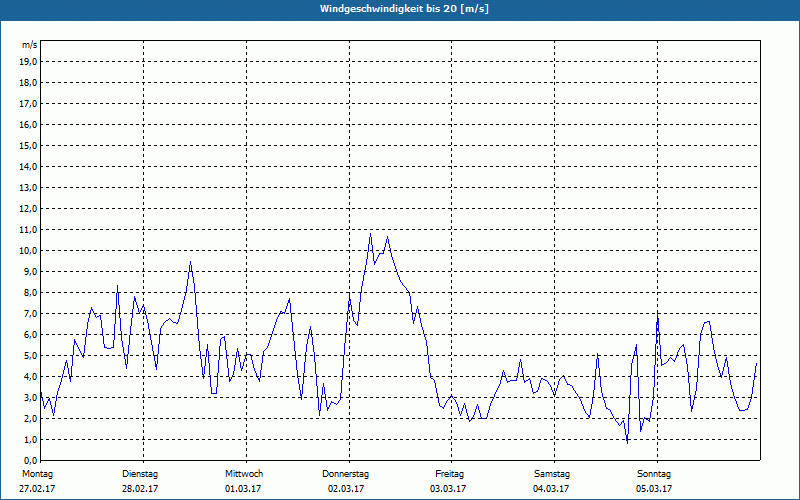This screenshot has width=800, height=500.
Task: Click the highest wind peak on Donnerstag
Action: click(370, 234)
